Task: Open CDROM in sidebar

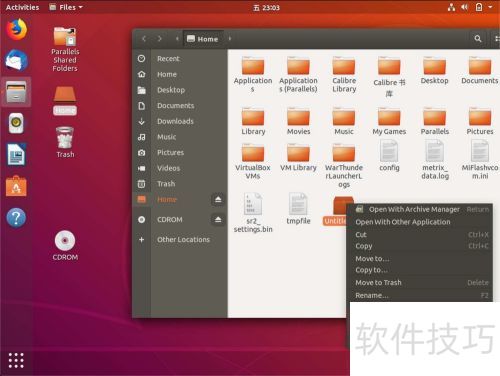Action: [x=170, y=219]
